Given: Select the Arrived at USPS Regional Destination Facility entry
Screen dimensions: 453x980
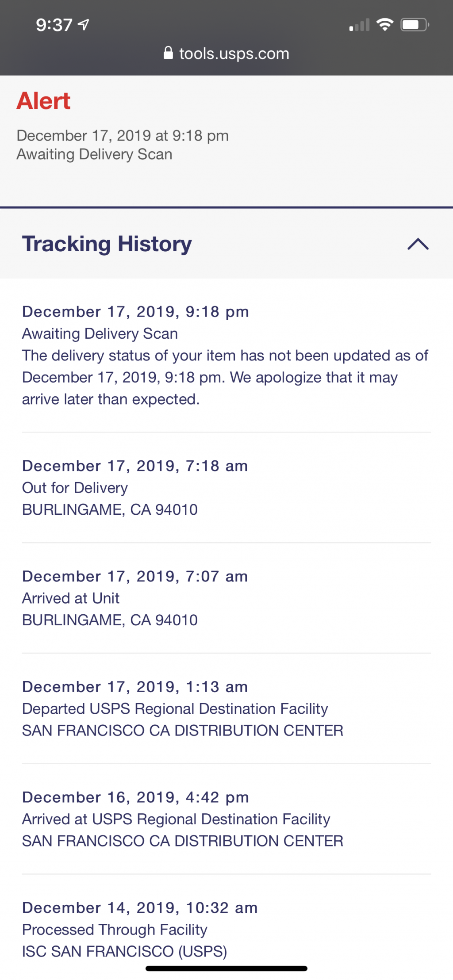Looking at the screenshot, I should point(226,819).
